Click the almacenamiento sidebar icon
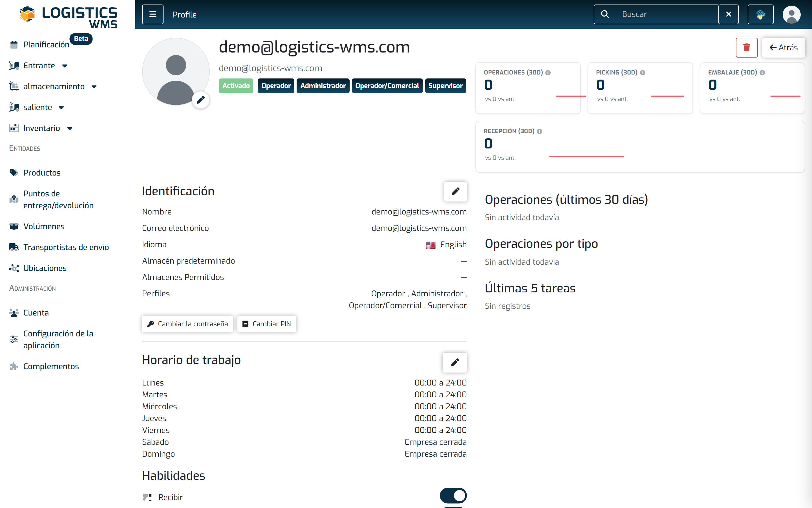812x508 pixels. tap(14, 86)
